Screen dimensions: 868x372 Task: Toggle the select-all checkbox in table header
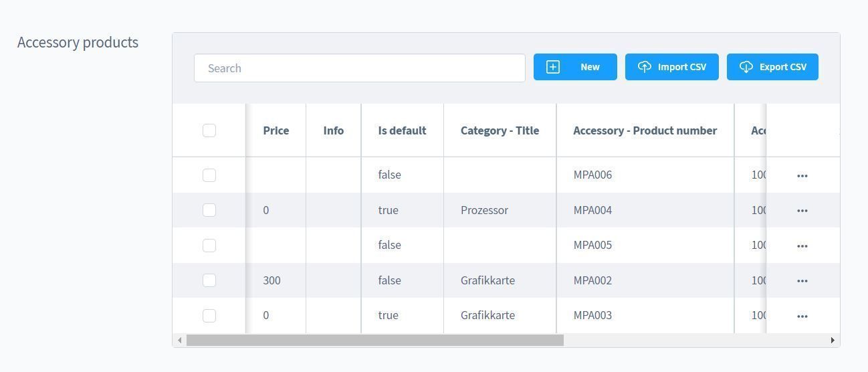point(209,130)
